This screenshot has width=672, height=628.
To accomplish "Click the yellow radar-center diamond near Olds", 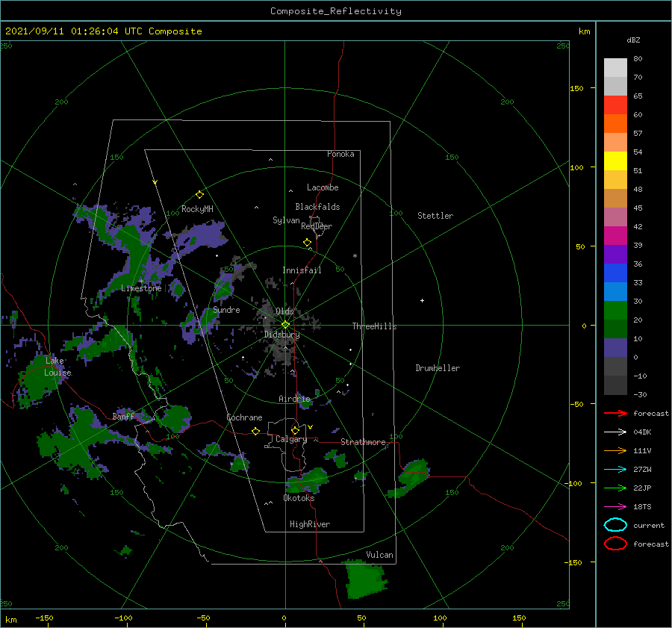I will [x=285, y=325].
